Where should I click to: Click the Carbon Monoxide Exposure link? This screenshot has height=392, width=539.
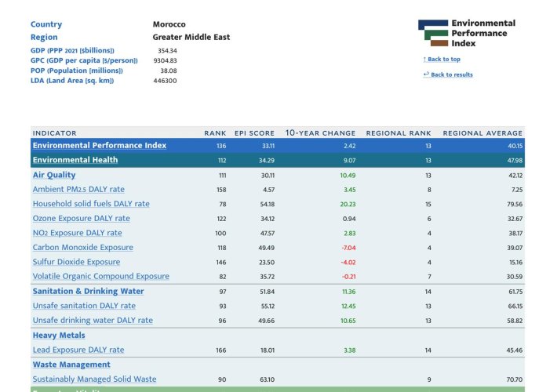click(x=83, y=248)
